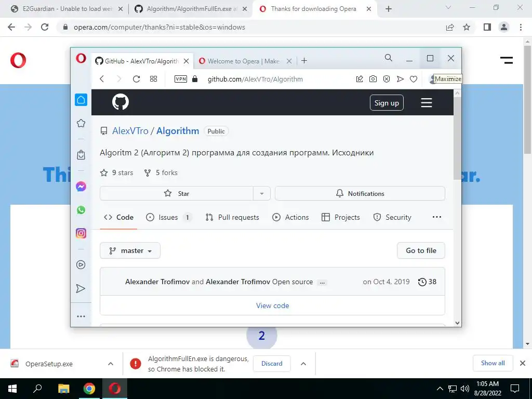This screenshot has height=399, width=532.
Task: Click Opera's search tabs magnifier icon
Action: pos(389,58)
